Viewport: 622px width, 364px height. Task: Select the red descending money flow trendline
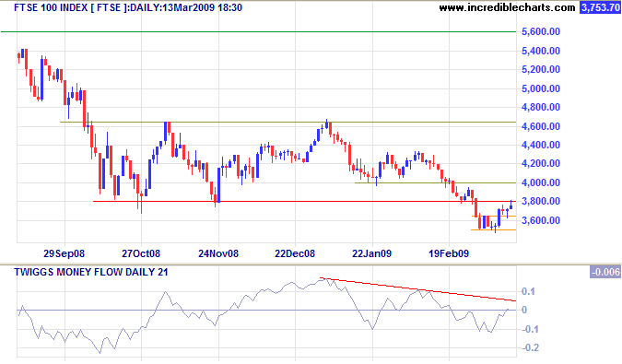(417, 289)
